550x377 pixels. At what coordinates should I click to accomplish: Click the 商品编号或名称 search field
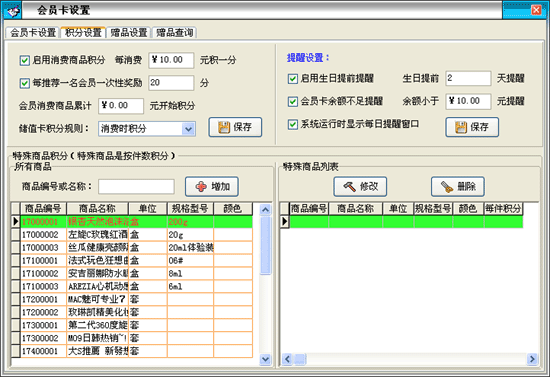[x=136, y=187]
